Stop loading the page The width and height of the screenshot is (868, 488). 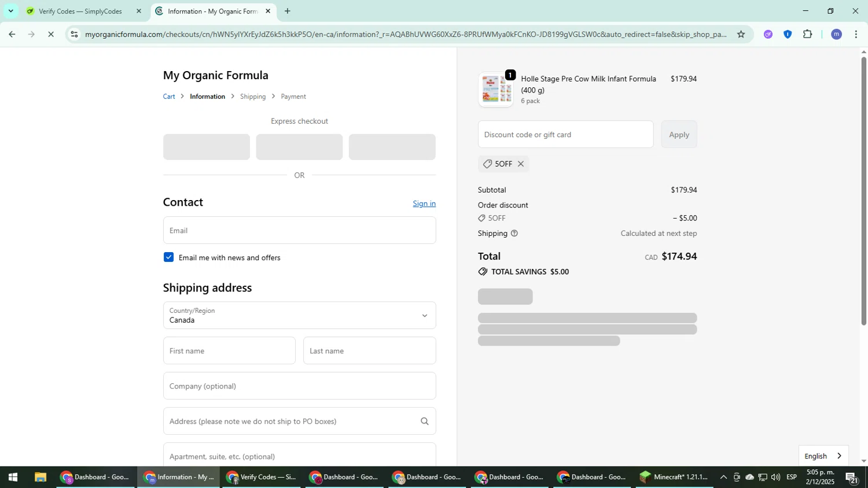tap(51, 34)
